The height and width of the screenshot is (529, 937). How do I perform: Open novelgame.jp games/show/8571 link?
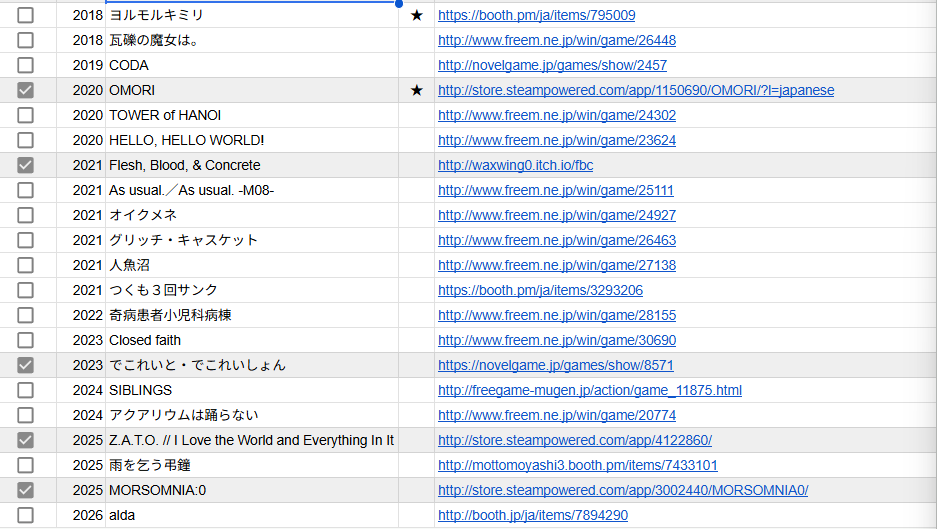556,365
